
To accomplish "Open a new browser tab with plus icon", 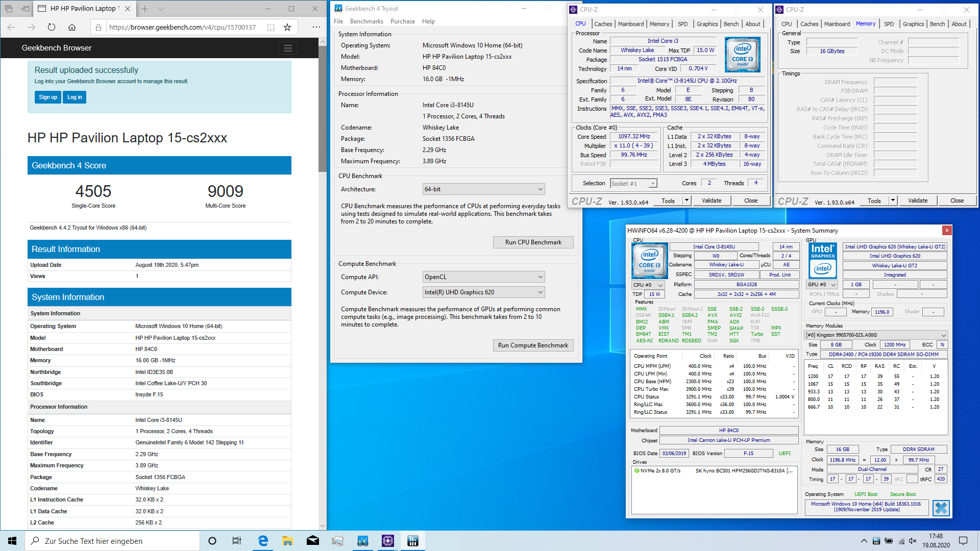I will pyautogui.click(x=145, y=9).
